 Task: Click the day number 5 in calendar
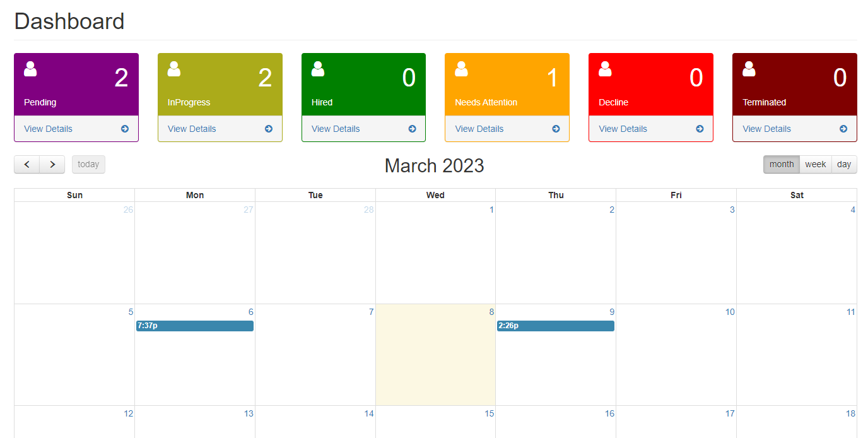(131, 312)
